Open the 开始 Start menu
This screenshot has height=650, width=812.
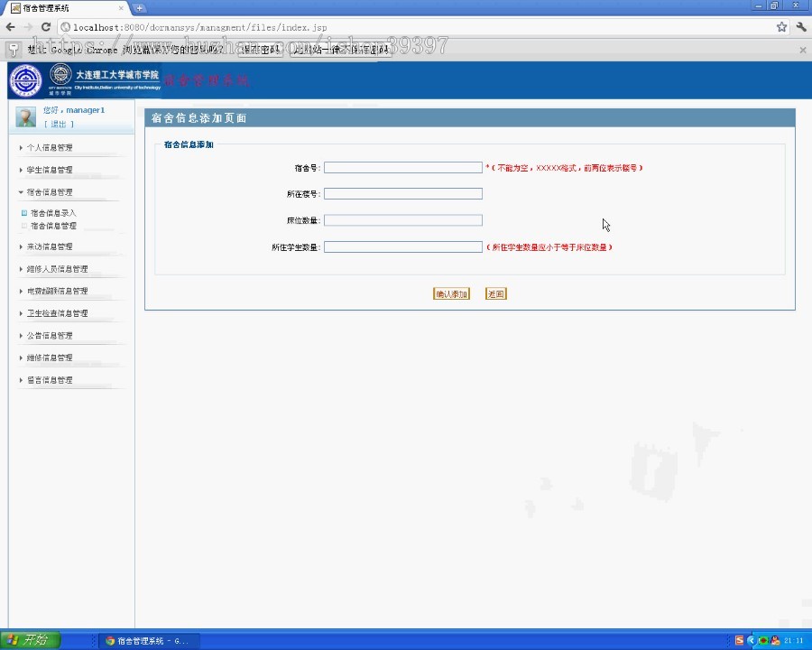coord(30,640)
